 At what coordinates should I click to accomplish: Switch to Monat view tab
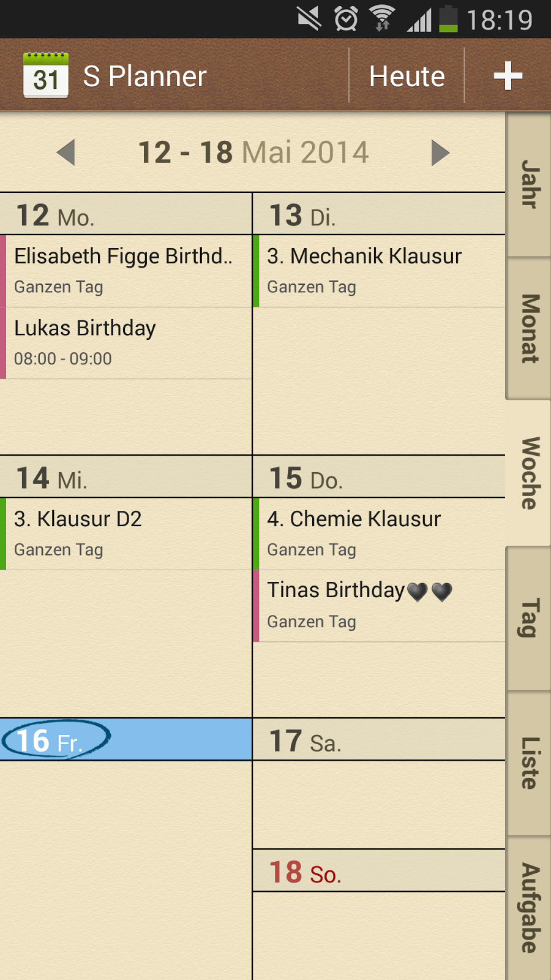pos(529,329)
